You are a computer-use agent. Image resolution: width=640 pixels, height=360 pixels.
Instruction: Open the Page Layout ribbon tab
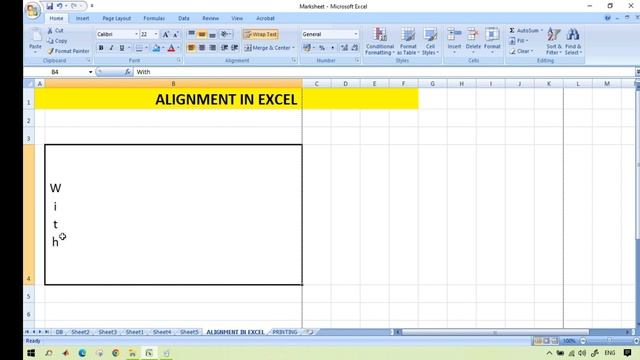pos(116,18)
